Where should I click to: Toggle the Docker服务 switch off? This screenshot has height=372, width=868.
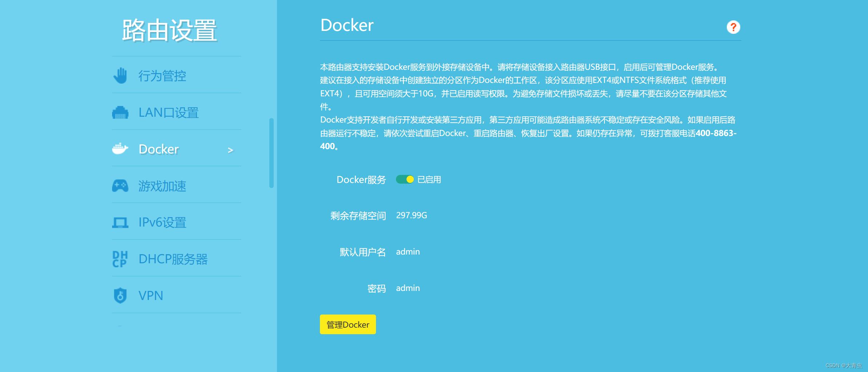[405, 179]
